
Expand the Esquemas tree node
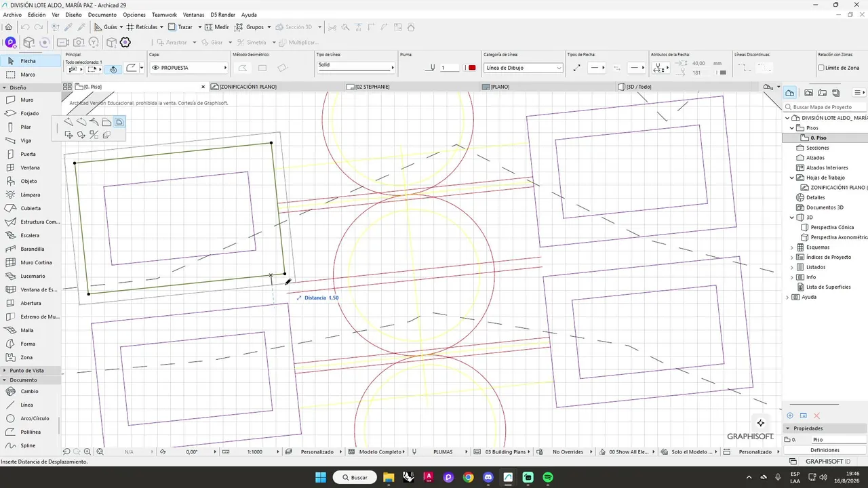click(791, 247)
